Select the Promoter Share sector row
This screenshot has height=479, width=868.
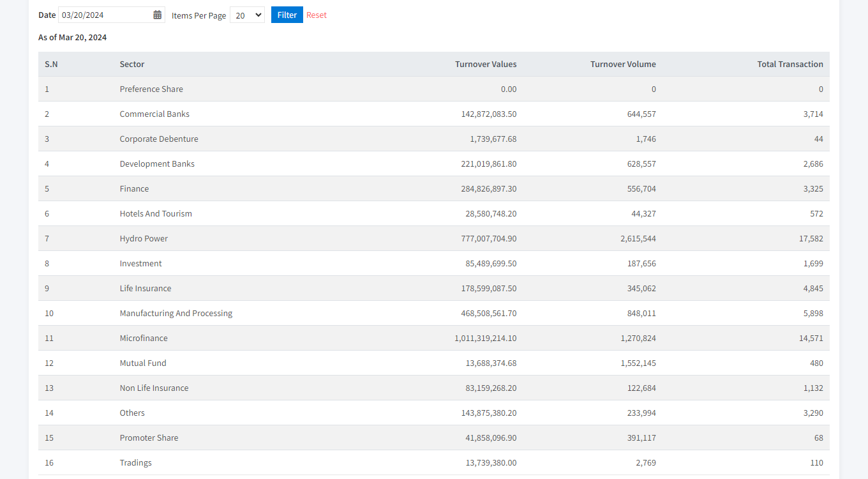pos(149,438)
